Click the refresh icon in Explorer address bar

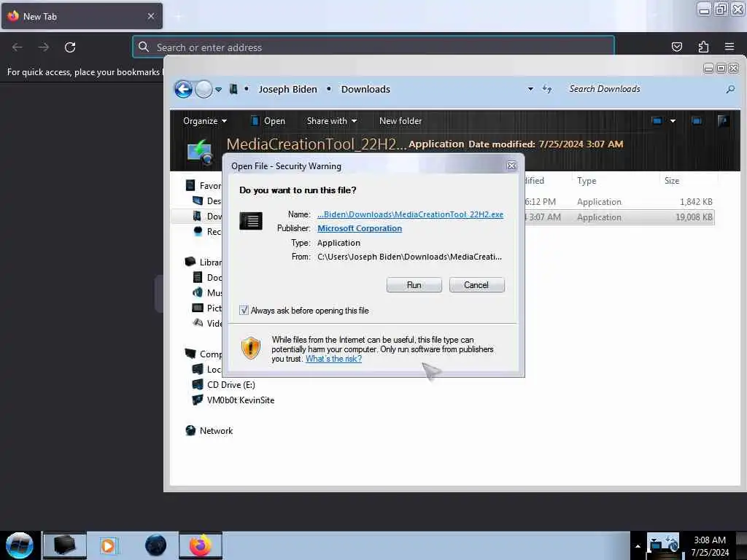(547, 89)
